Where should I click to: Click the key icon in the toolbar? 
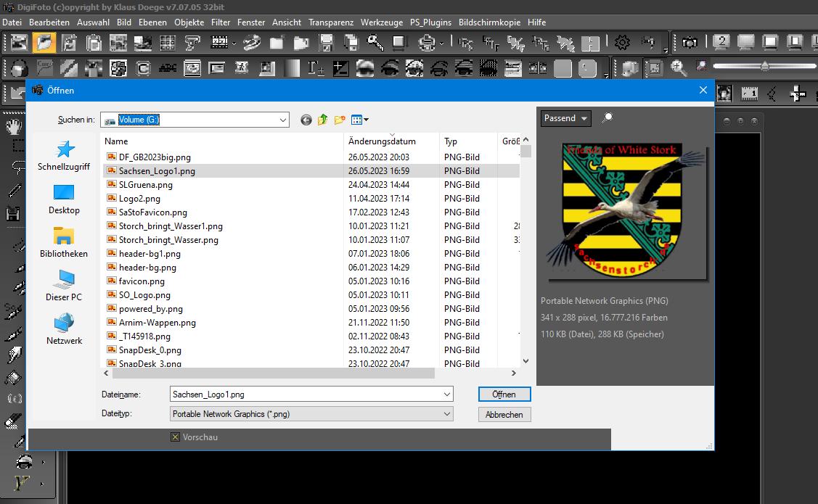(375, 42)
